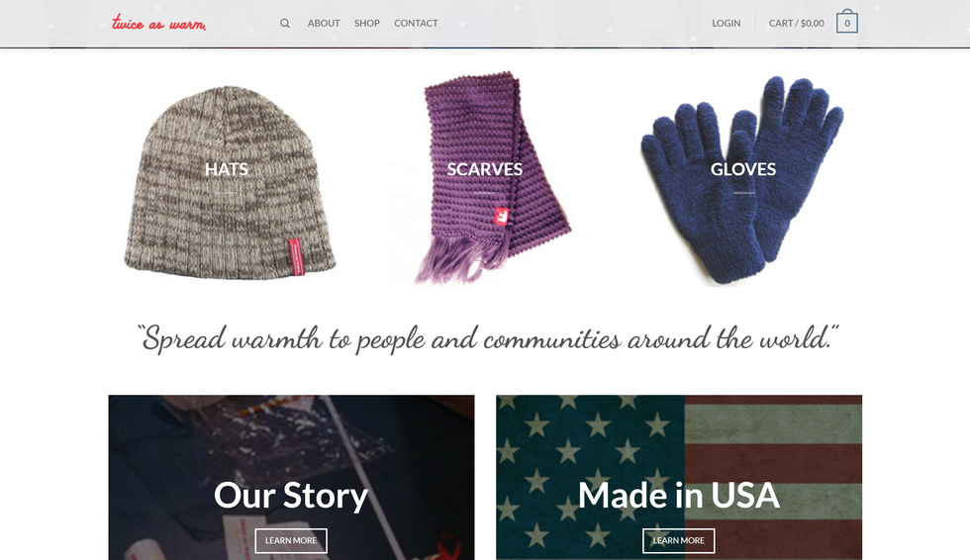Screen dimensions: 970x560
Task: Open the SHOP menu item
Action: (x=367, y=24)
